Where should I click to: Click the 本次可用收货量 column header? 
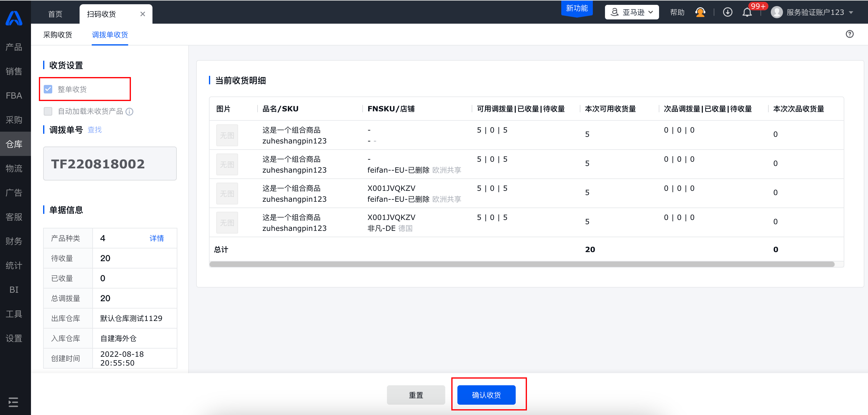[x=610, y=109]
